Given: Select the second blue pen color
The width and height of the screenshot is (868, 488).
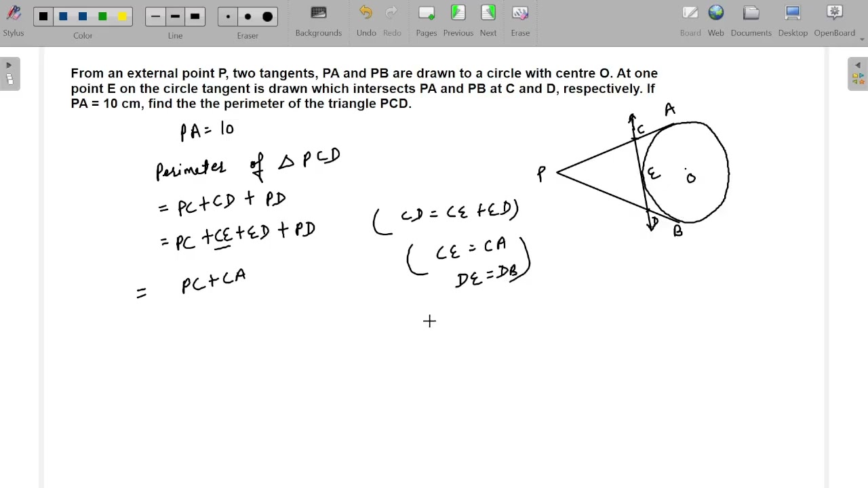Looking at the screenshot, I should tap(83, 16).
